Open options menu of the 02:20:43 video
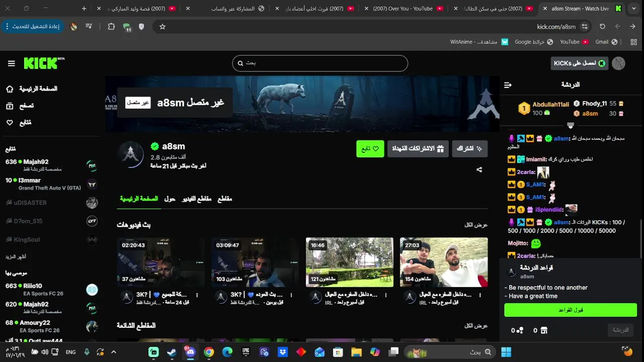The width and height of the screenshot is (644, 362). [197, 295]
